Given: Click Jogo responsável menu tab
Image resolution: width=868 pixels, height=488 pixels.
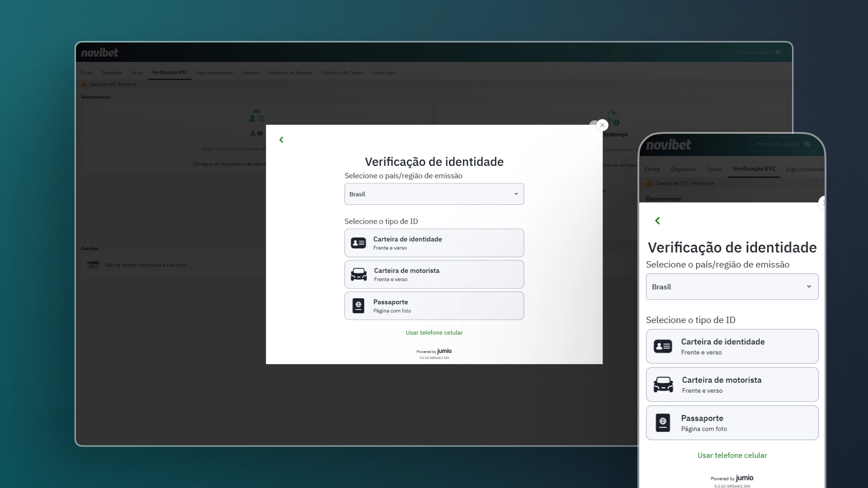Looking at the screenshot, I should (x=214, y=72).
